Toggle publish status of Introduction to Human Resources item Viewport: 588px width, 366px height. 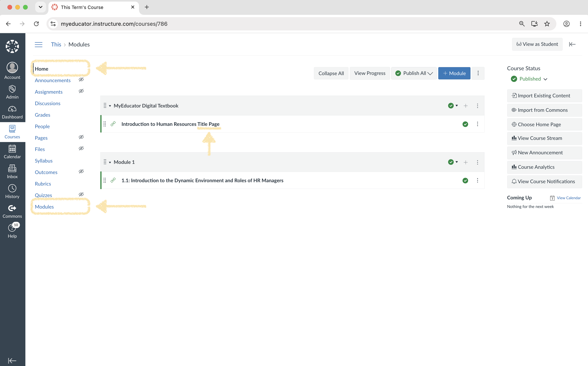point(465,124)
